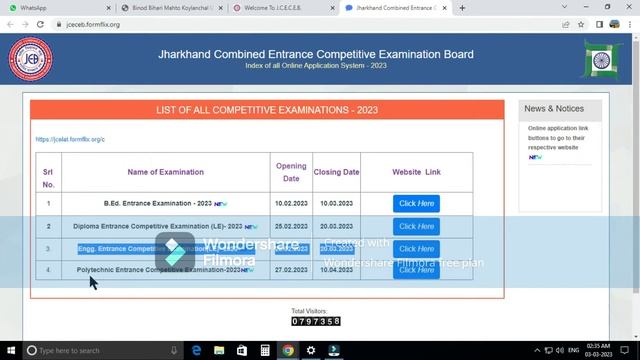Select Diploma Entrance Competitive Examination (LE) text
Screen dimensions: 640x360
coord(158,226)
